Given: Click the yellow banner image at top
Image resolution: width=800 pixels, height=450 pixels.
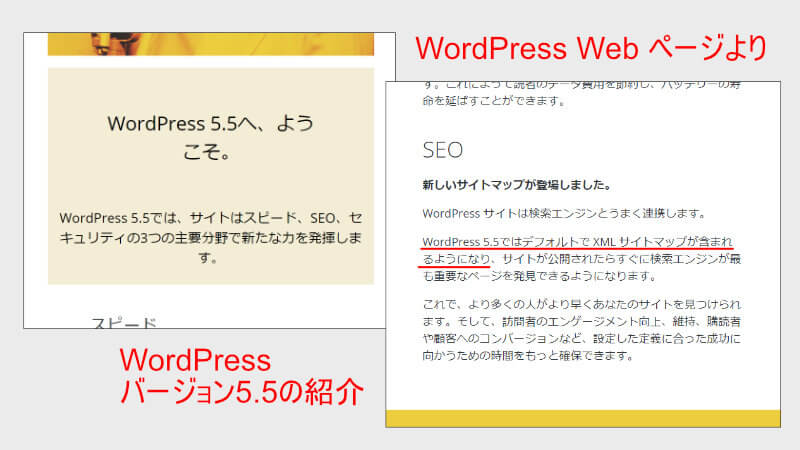Looking at the screenshot, I should tap(211, 44).
